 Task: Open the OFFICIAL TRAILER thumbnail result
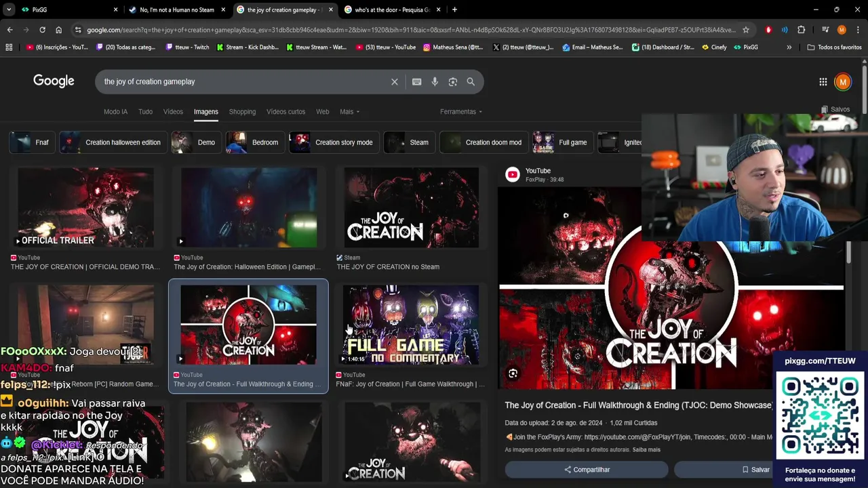point(85,207)
